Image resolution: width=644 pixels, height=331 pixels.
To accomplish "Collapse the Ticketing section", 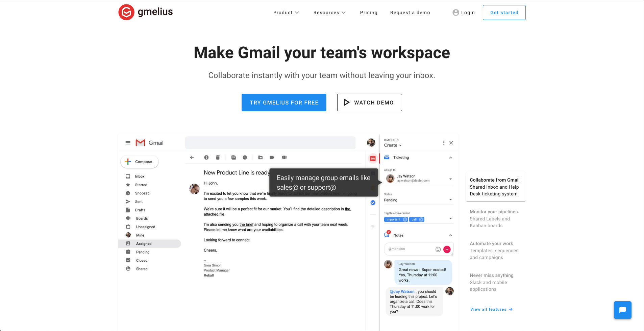I will pyautogui.click(x=450, y=158).
